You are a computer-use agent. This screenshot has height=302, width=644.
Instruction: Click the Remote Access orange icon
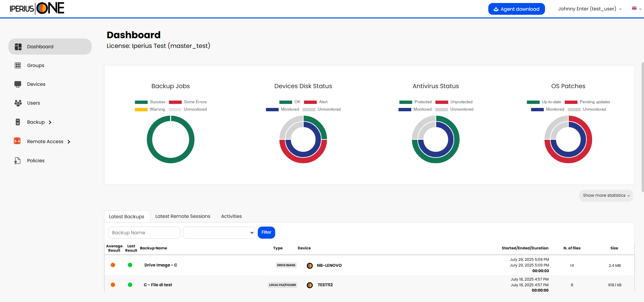point(17,141)
